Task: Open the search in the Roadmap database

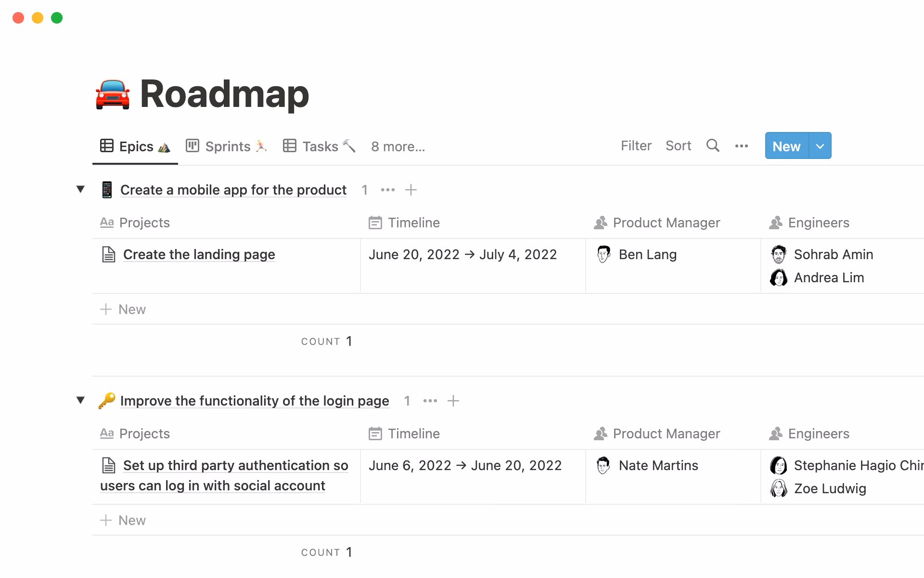Action: 713,145
